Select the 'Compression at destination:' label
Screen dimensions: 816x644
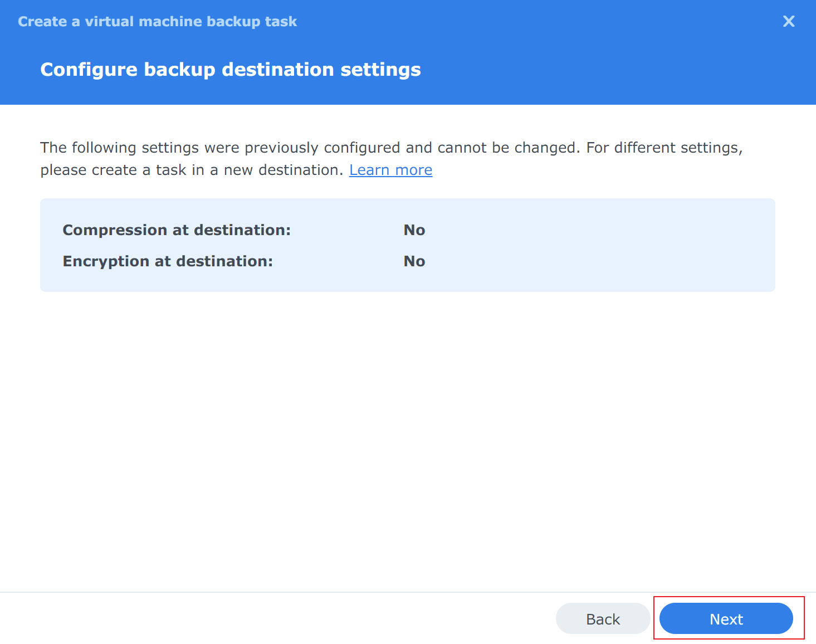click(177, 230)
